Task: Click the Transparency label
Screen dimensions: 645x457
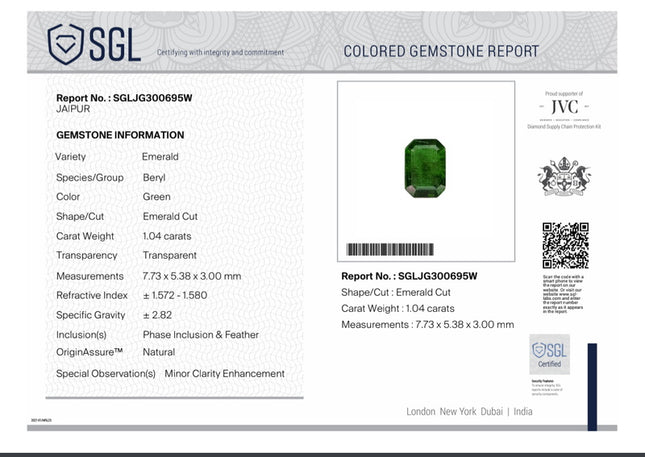Action: [x=87, y=255]
